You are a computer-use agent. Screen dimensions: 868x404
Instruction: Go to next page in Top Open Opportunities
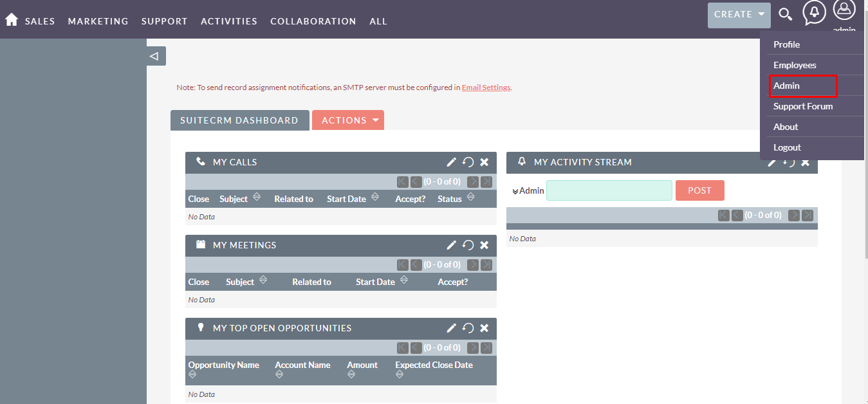(x=473, y=347)
